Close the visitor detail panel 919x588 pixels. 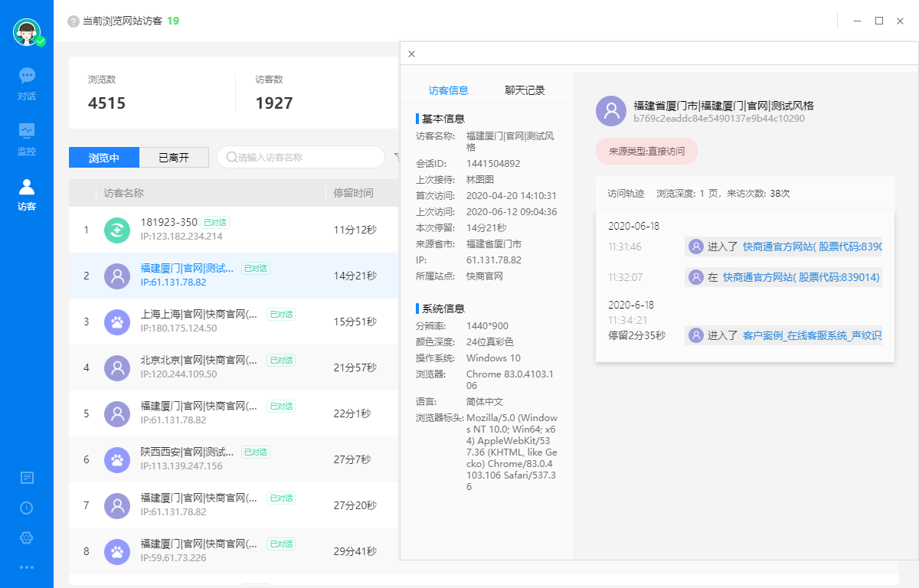(x=411, y=54)
